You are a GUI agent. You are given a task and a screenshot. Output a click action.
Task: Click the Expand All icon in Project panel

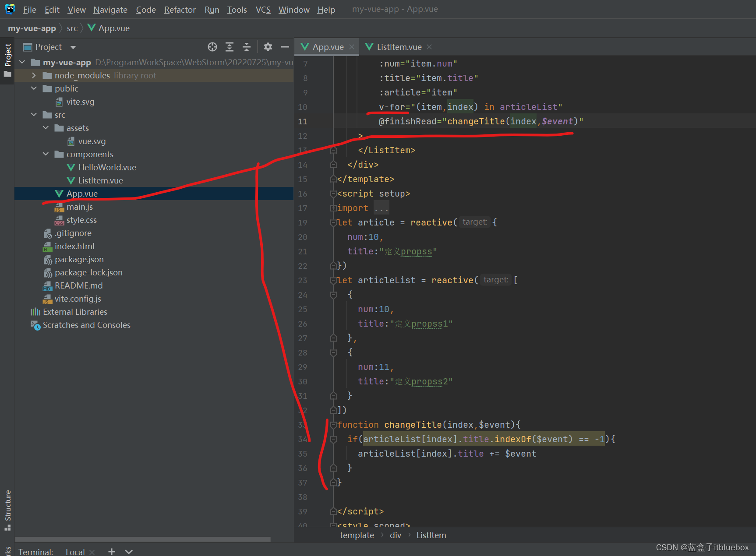coord(230,47)
